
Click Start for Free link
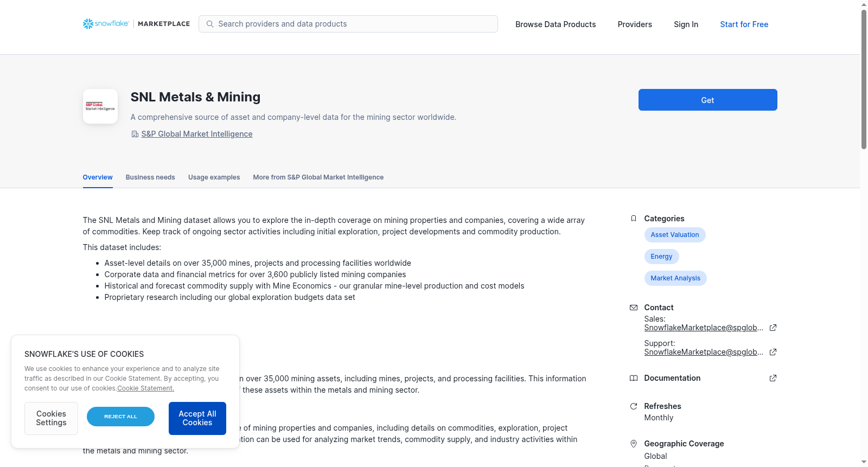pyautogui.click(x=744, y=24)
